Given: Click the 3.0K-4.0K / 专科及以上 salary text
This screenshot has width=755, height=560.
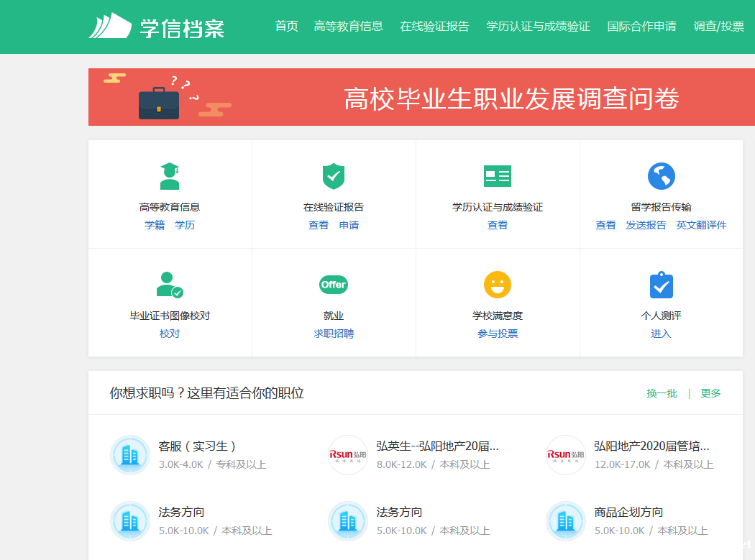Looking at the screenshot, I should [212, 464].
